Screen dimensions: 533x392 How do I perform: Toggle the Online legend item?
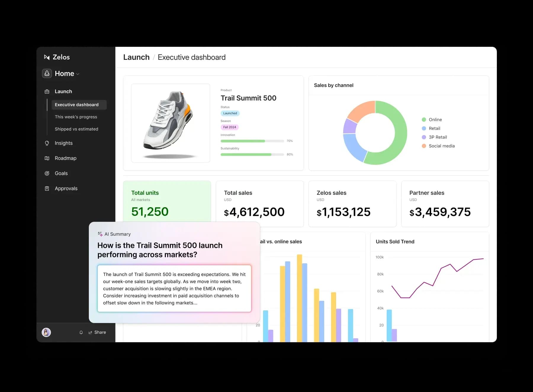[435, 120]
